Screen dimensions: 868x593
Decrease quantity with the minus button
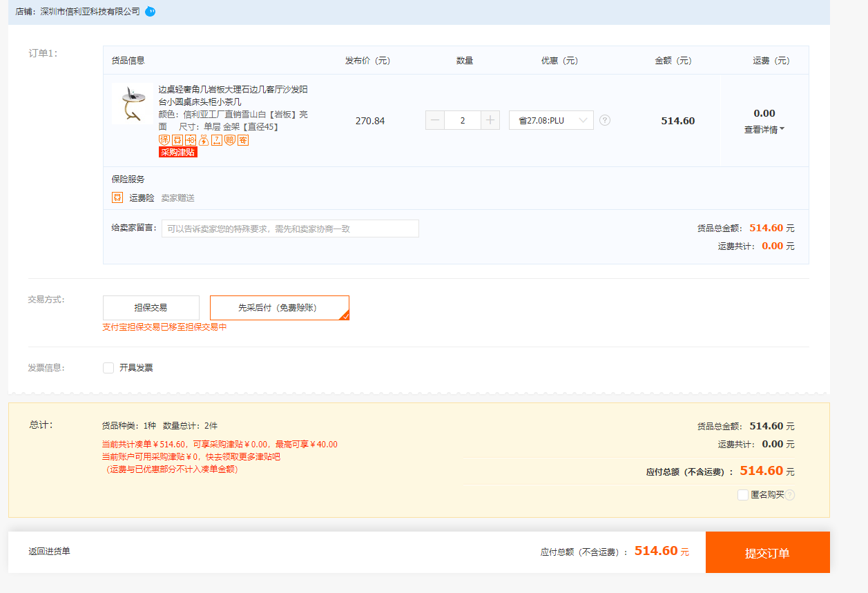click(435, 120)
